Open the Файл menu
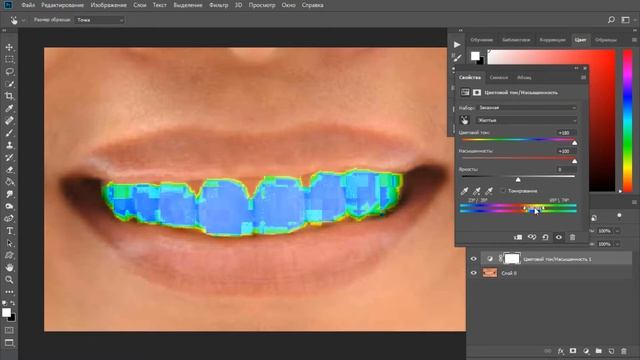This screenshot has width=640, height=360. click(28, 5)
